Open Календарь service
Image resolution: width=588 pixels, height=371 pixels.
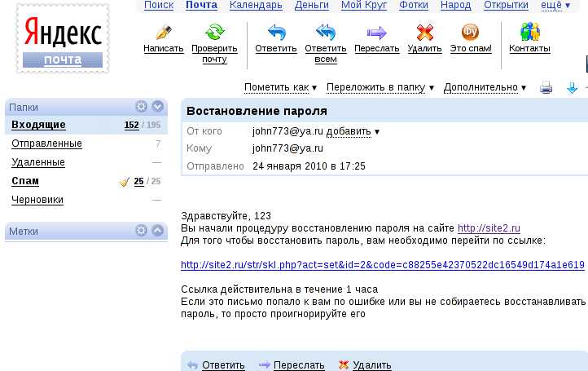click(x=256, y=5)
